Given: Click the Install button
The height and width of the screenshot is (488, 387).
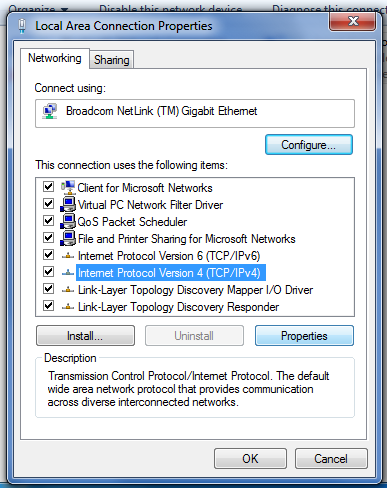Looking at the screenshot, I should click(85, 336).
